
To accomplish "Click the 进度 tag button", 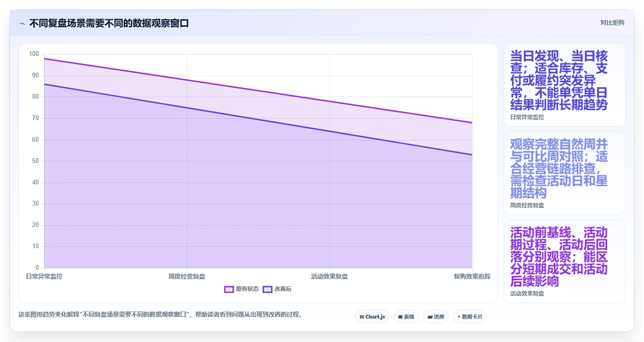I will tap(436, 317).
